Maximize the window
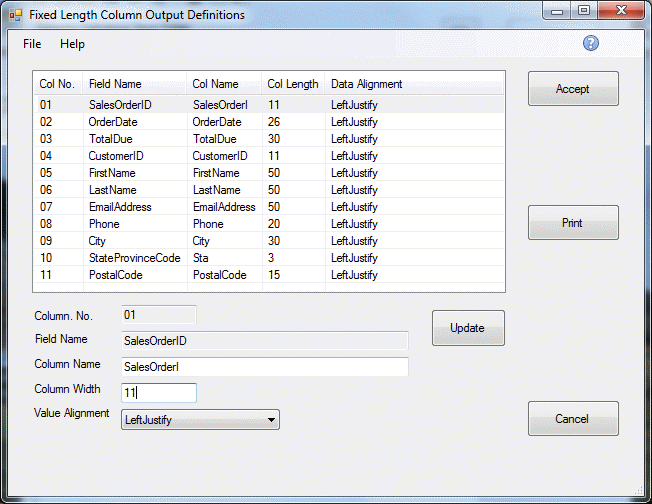This screenshot has width=652, height=504. tap(584, 10)
